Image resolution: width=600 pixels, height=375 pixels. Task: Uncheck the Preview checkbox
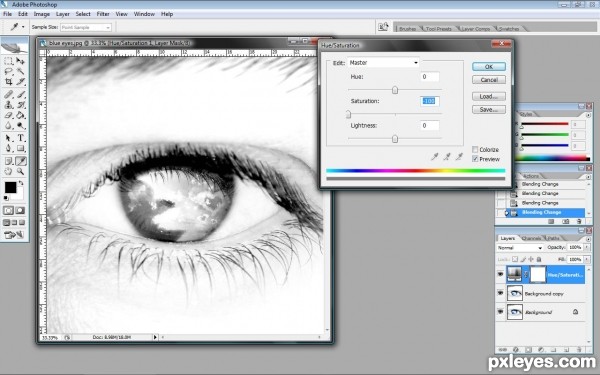[475, 159]
